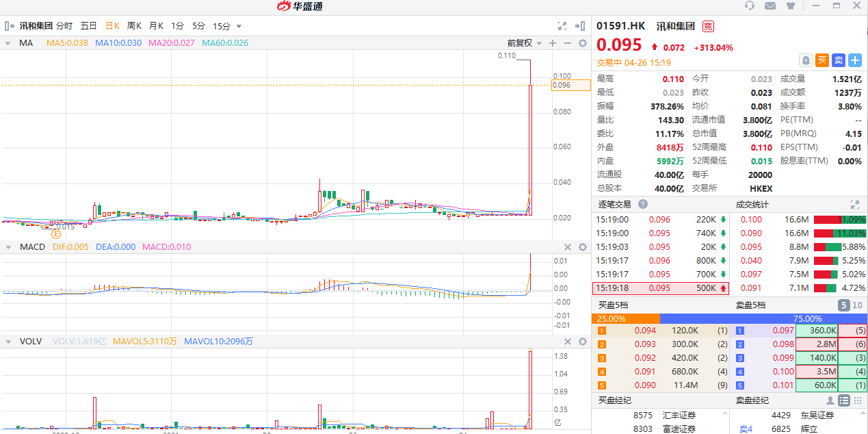Click the 逐笔交易 header label
Screen dimensions: 868x434
click(615, 204)
